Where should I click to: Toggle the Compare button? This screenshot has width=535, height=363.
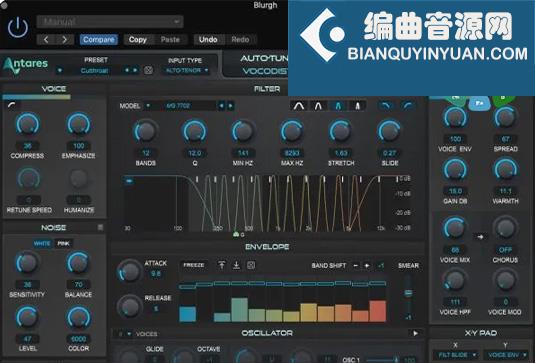click(99, 40)
